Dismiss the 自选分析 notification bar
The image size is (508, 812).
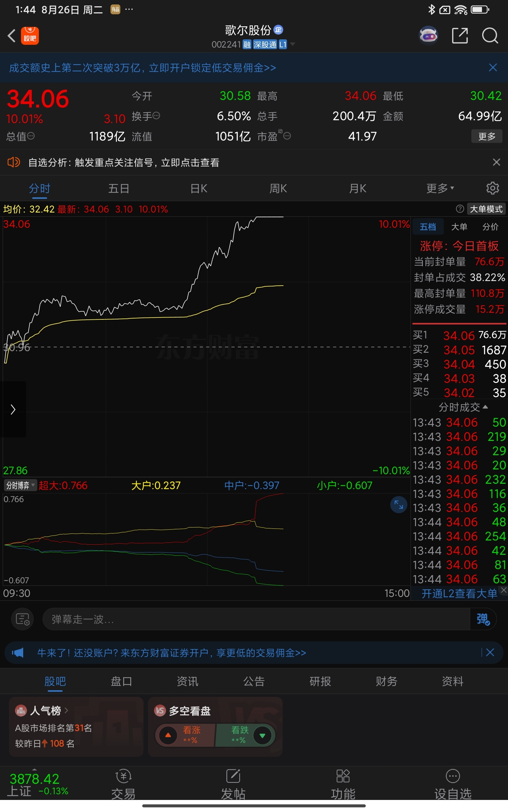(x=496, y=162)
